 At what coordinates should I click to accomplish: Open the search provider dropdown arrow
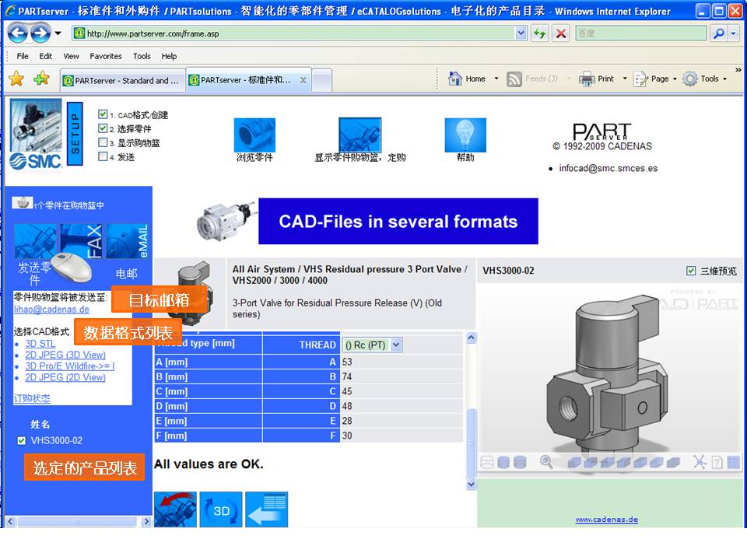(733, 33)
